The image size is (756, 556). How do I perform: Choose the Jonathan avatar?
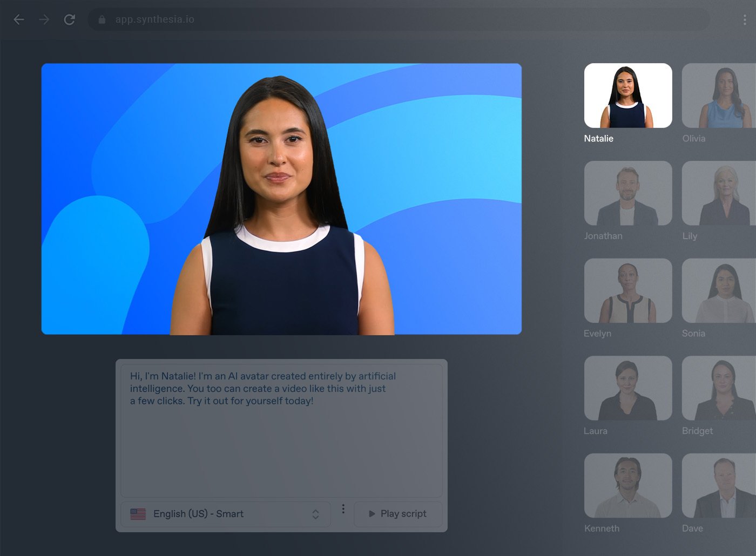[x=628, y=193]
